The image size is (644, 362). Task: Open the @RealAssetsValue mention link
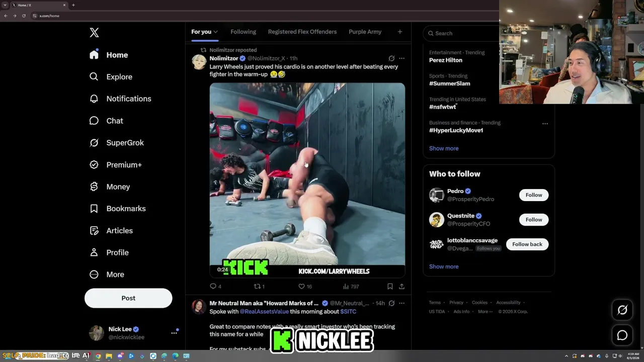(x=264, y=312)
